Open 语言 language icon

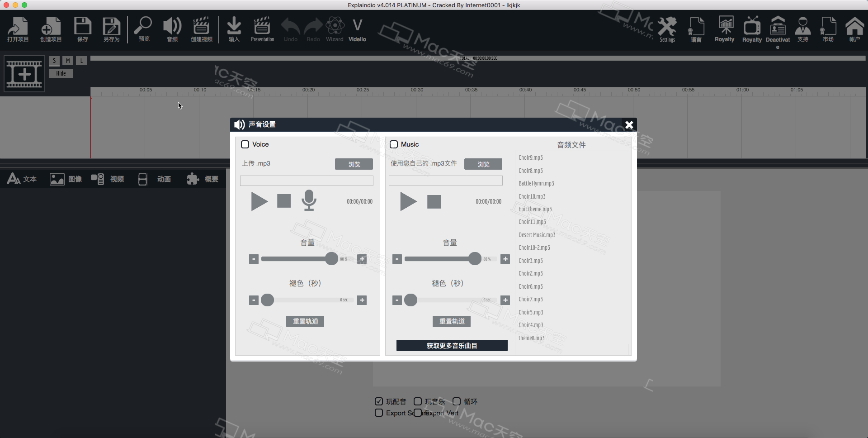(696, 29)
